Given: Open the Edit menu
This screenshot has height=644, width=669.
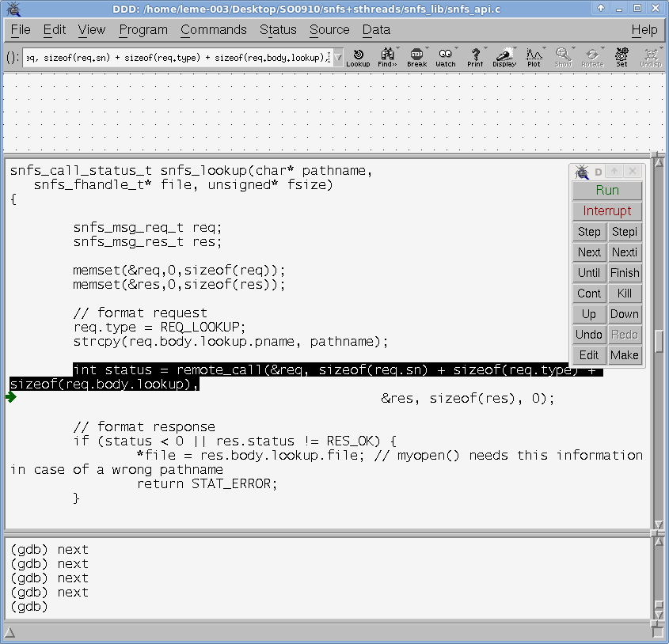Looking at the screenshot, I should [54, 30].
